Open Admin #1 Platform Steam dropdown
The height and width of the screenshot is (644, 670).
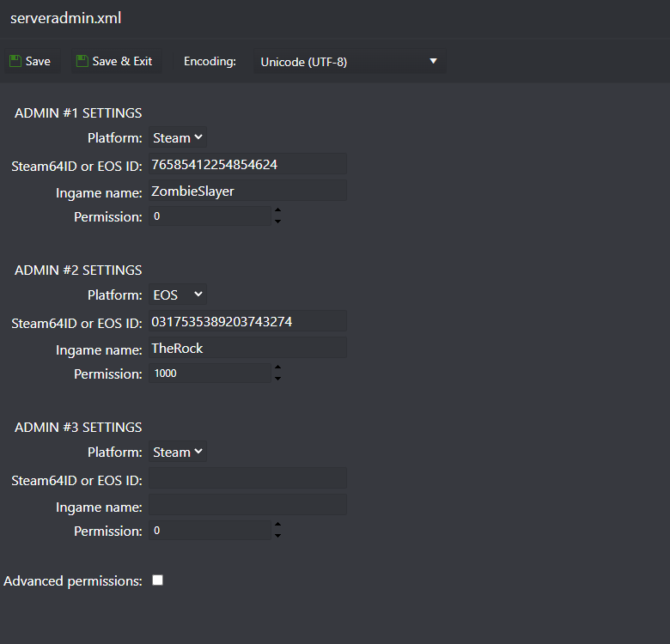tap(178, 137)
